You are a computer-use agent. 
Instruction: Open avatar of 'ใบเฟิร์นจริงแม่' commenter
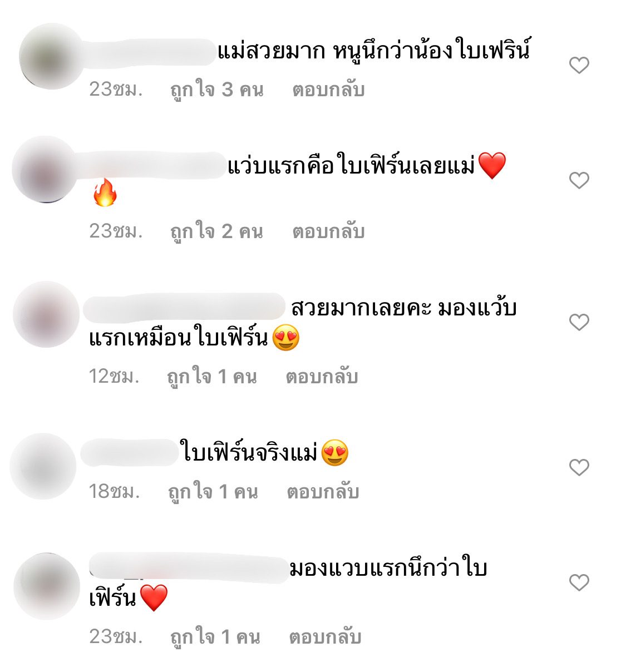coord(43,466)
